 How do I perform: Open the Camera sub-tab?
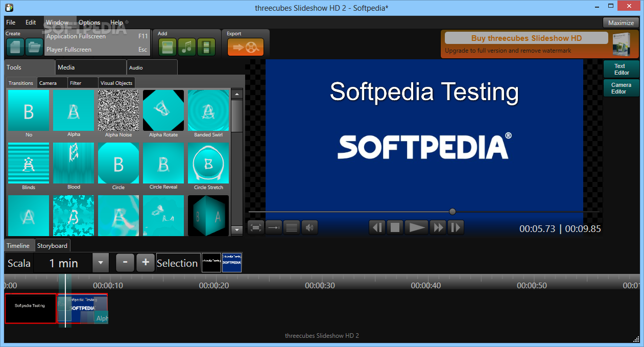(x=52, y=83)
